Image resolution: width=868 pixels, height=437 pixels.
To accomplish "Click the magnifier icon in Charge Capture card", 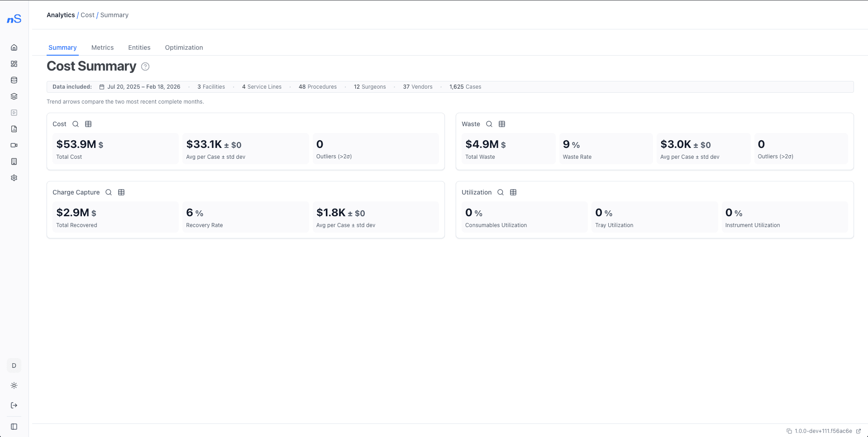I will pyautogui.click(x=109, y=192).
